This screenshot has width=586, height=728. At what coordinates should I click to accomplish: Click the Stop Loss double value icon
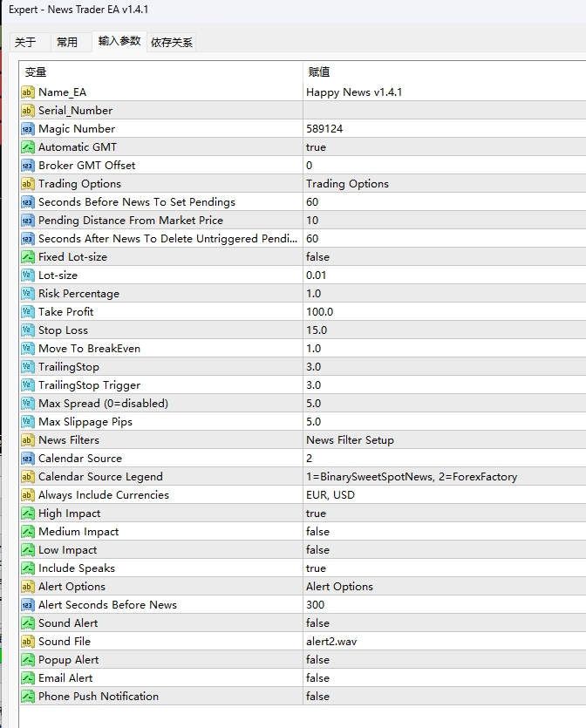point(27,330)
